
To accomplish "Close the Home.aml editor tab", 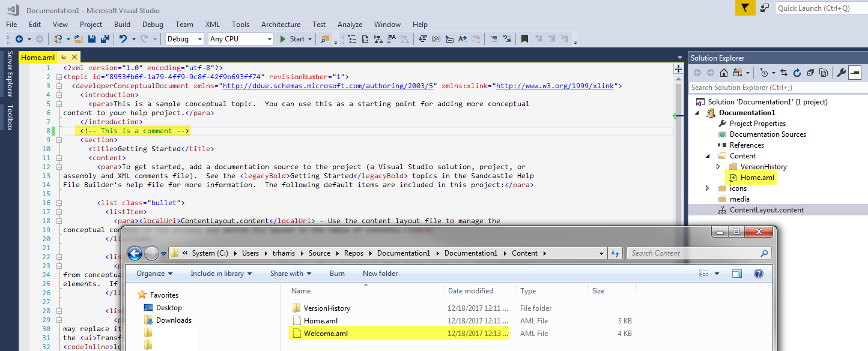I will 74,58.
